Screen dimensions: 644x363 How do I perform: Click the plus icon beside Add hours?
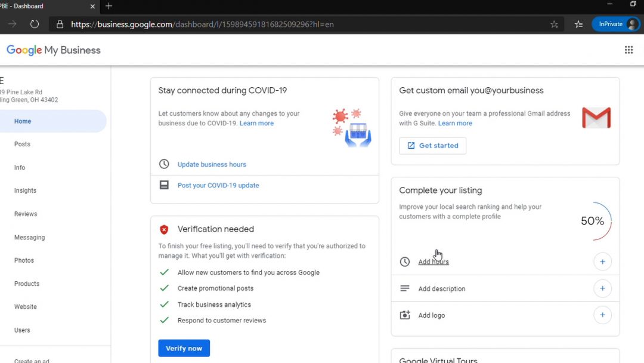[602, 262]
